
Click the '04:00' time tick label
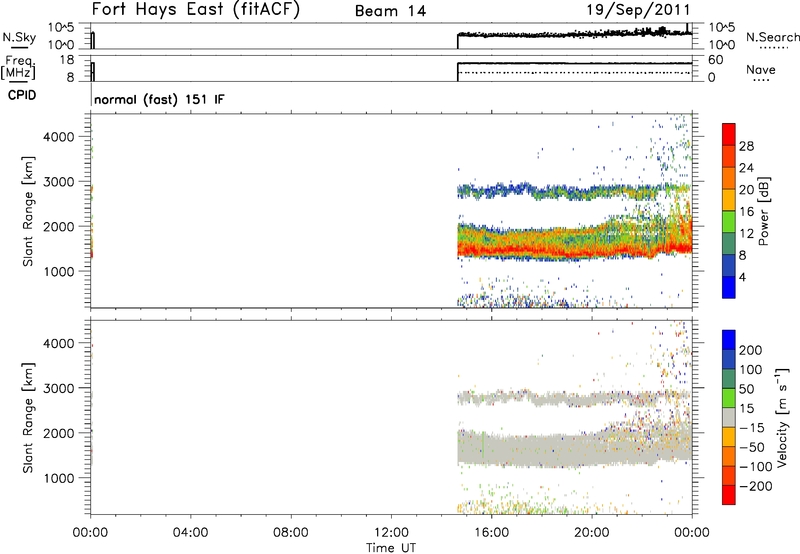190,533
